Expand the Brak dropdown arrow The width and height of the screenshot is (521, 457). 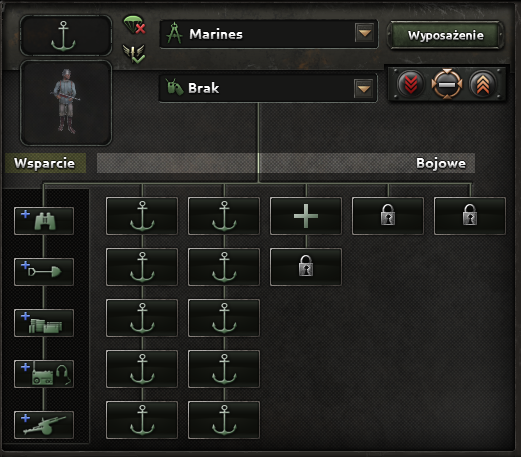pos(363,89)
